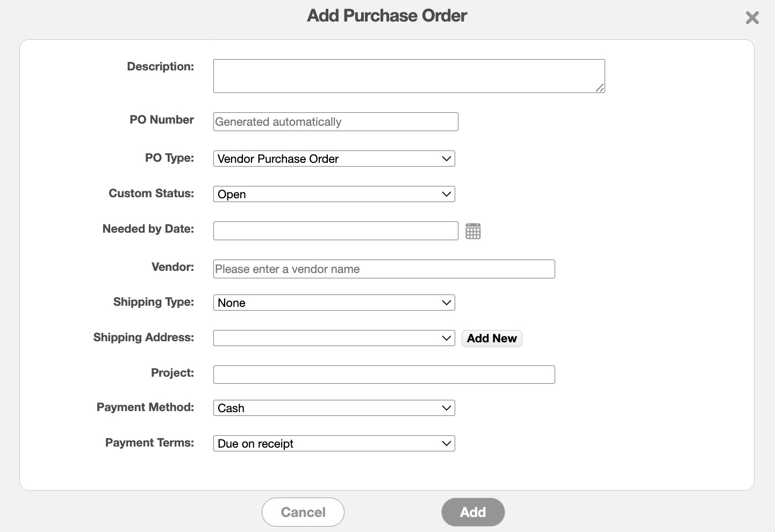Open the Needed by Date calendar picker
Image resolution: width=775 pixels, height=532 pixels.
click(473, 231)
